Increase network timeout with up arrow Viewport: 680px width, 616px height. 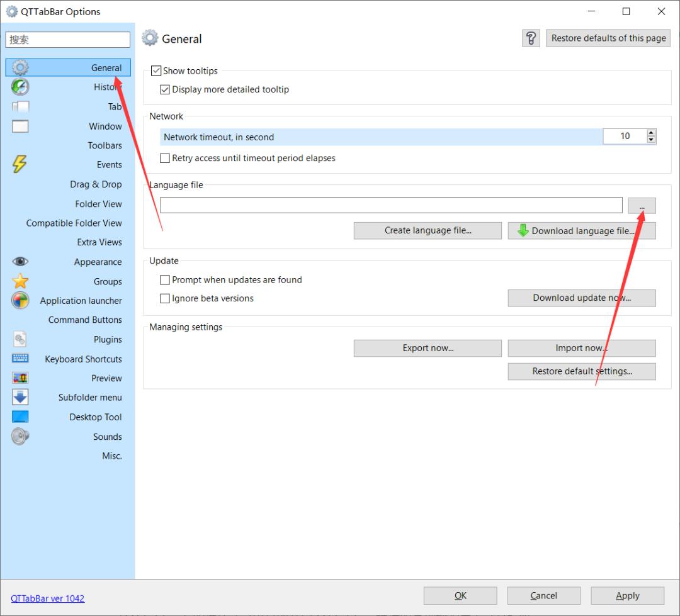click(x=651, y=133)
